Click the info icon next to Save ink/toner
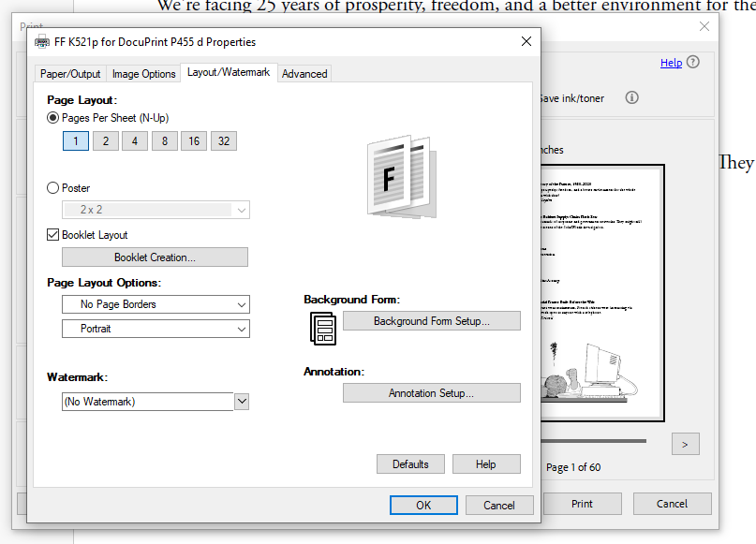This screenshot has height=544, width=756. [631, 97]
